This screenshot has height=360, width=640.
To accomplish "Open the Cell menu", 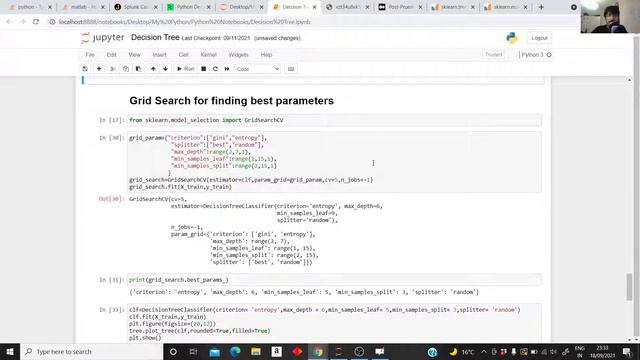I will (183, 55).
